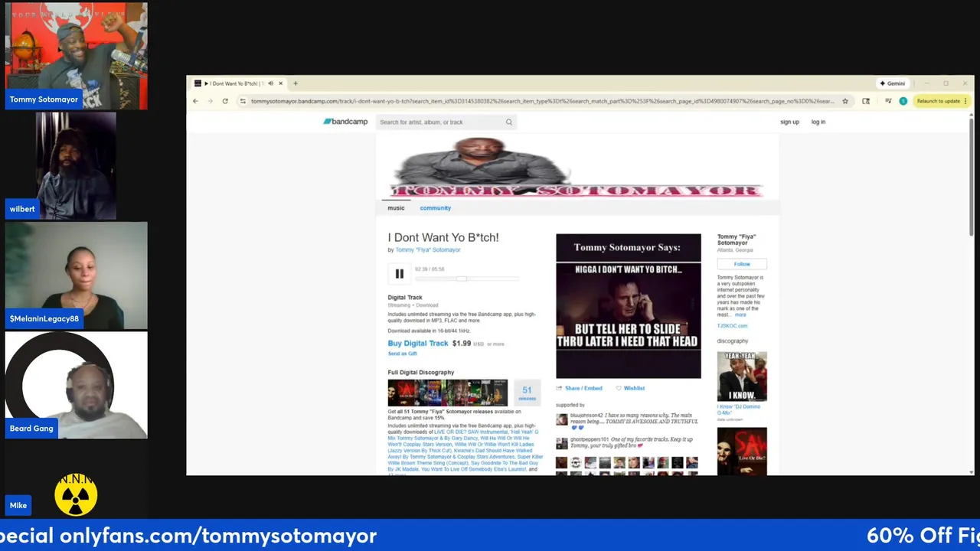Mute the tab via the audio icon

click(x=270, y=83)
